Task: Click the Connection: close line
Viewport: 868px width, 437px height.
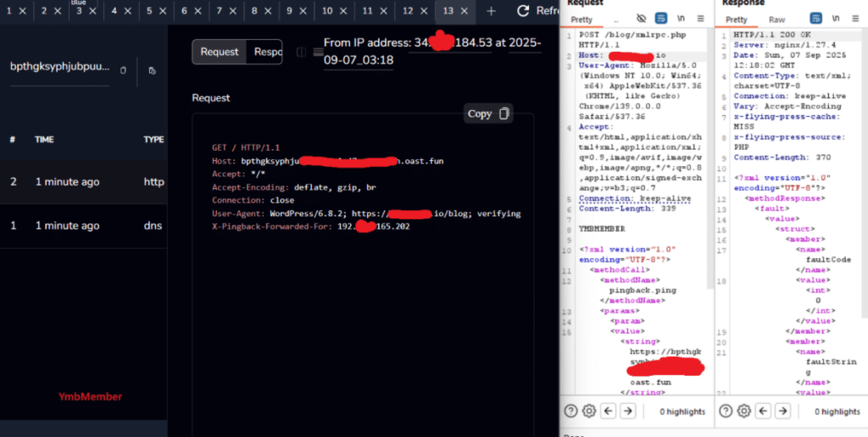Action: coord(253,200)
